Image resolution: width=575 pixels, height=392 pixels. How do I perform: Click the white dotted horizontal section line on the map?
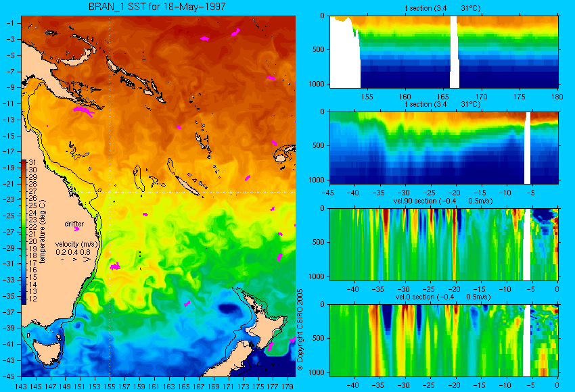point(183,192)
